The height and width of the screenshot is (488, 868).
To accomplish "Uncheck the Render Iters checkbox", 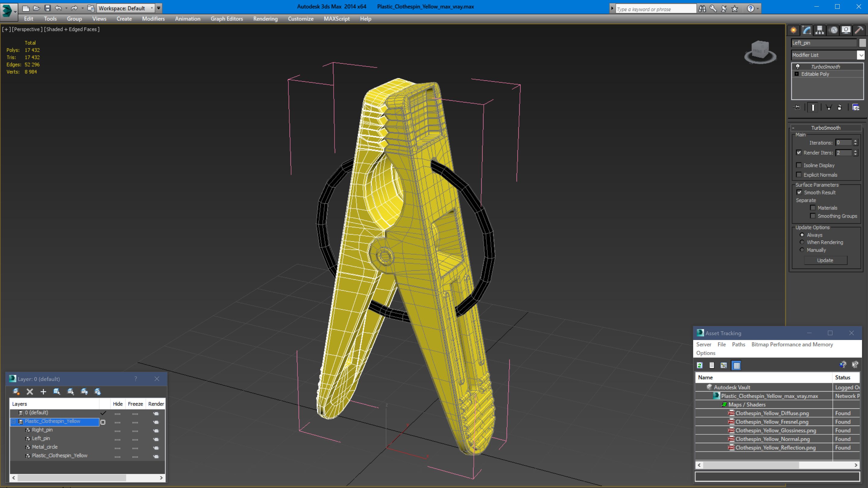I will coord(799,153).
